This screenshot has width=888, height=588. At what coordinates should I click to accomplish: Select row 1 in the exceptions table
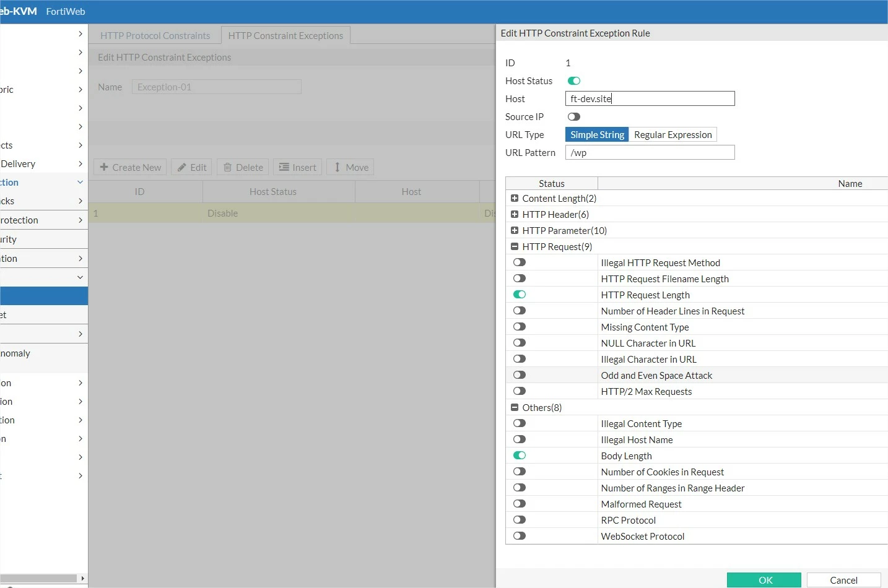[x=292, y=213]
